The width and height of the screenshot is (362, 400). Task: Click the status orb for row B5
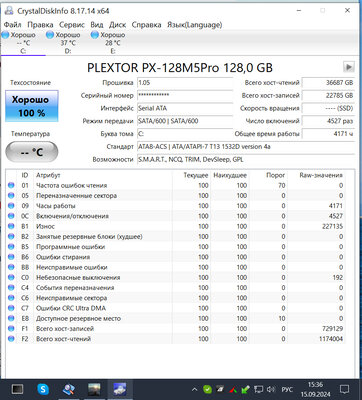(x=11, y=247)
